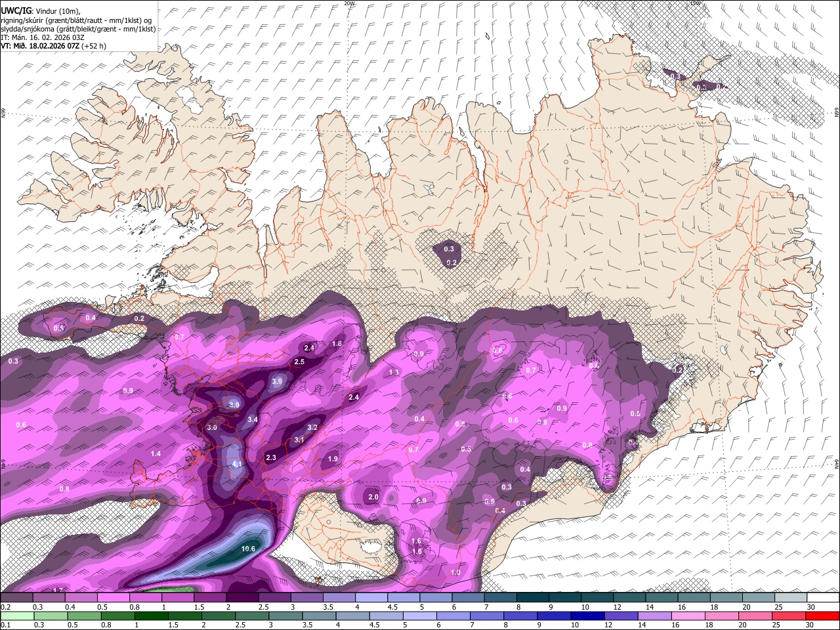Pick the bright red rain swatch starting at 30
The image size is (840, 630).
tap(823, 616)
